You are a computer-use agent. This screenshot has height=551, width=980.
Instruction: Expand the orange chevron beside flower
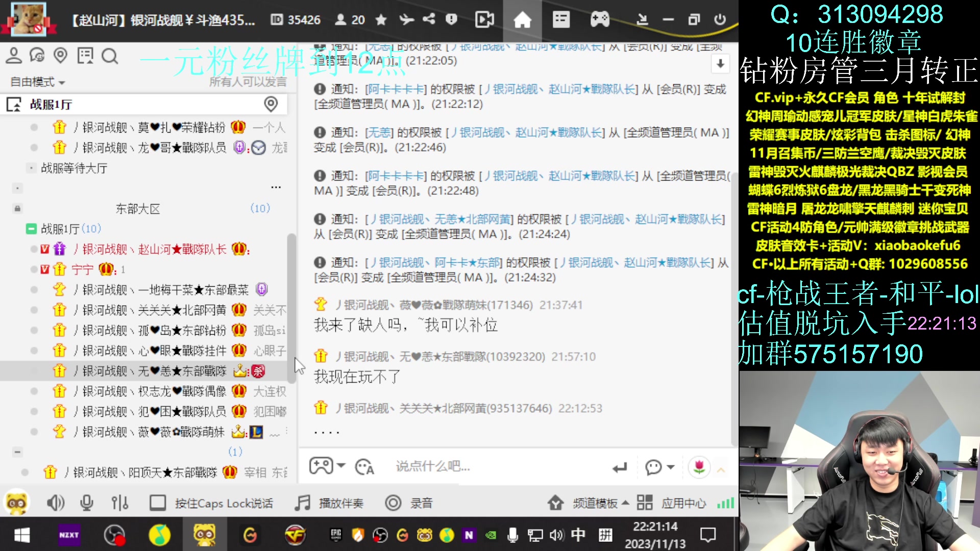coord(721,469)
